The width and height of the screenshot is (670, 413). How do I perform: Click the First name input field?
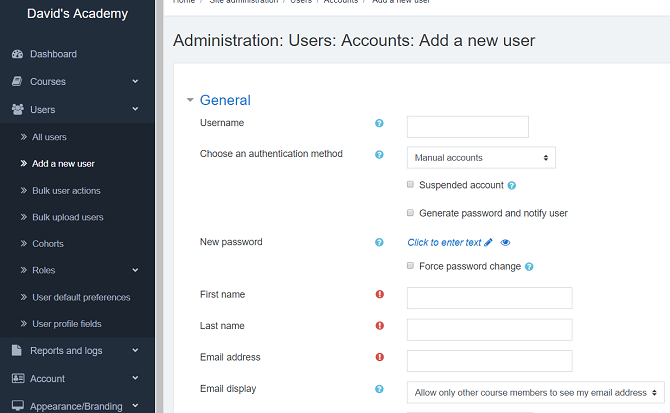(x=489, y=298)
